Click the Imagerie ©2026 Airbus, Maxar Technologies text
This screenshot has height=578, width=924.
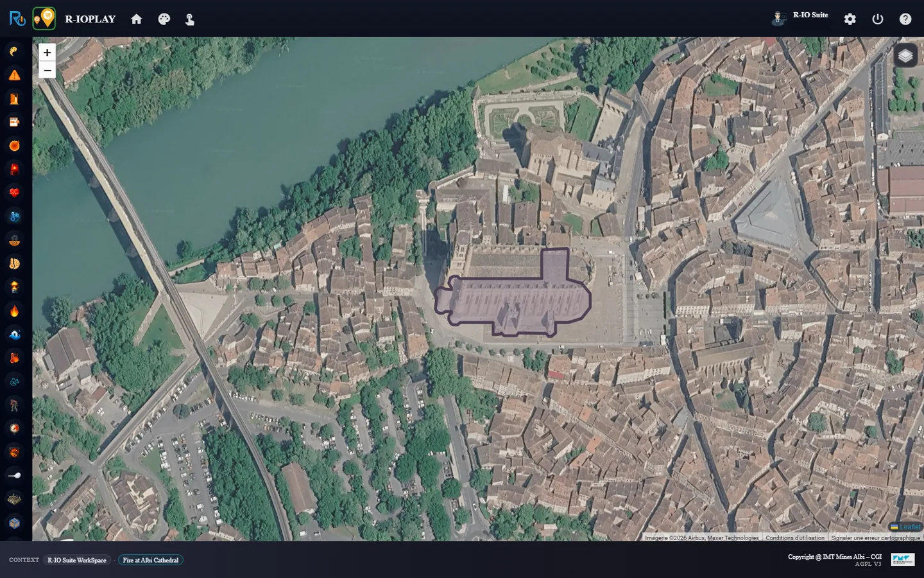702,538
